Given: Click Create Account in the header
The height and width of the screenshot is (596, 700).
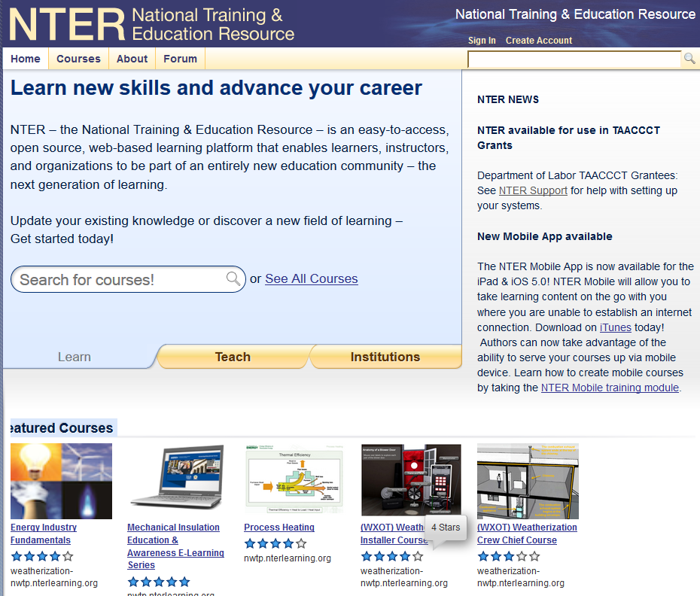Looking at the screenshot, I should click(539, 40).
